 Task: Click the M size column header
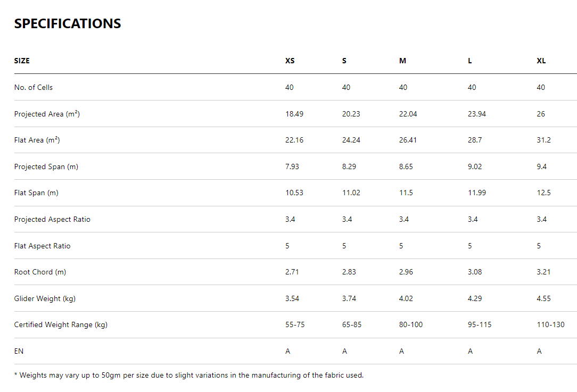tap(402, 61)
